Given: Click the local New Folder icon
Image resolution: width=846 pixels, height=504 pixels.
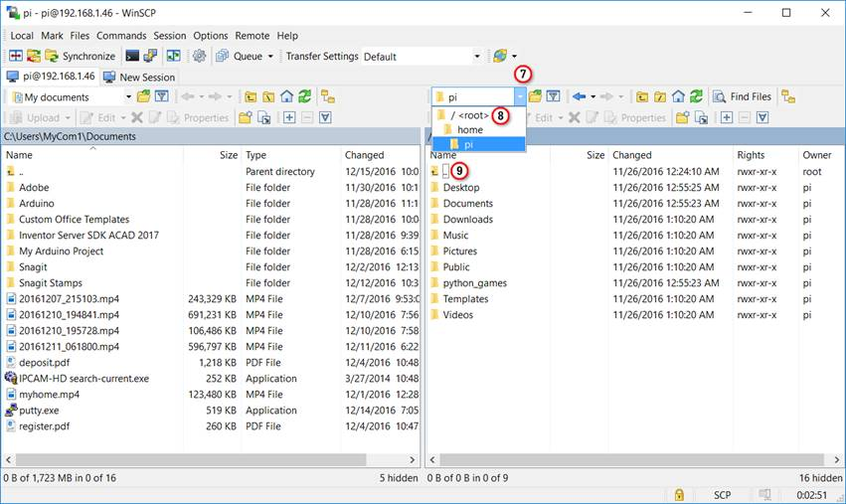Looking at the screenshot, I should tap(245, 117).
